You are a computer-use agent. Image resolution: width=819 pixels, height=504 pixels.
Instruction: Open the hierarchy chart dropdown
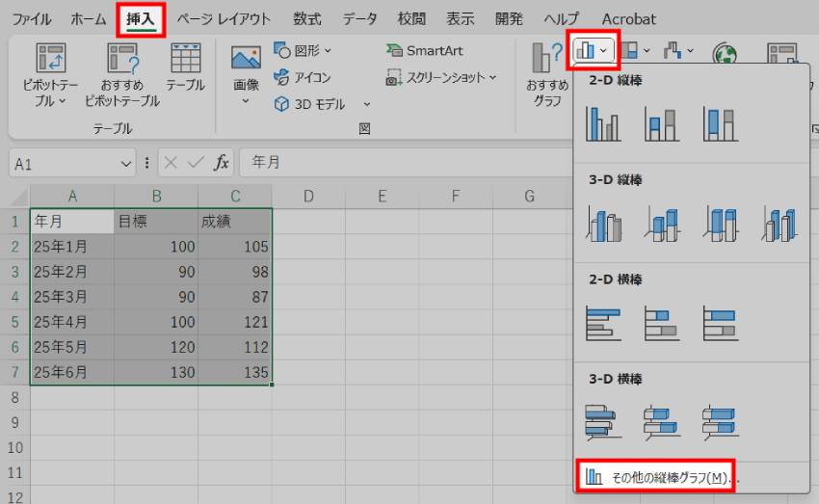pos(635,51)
